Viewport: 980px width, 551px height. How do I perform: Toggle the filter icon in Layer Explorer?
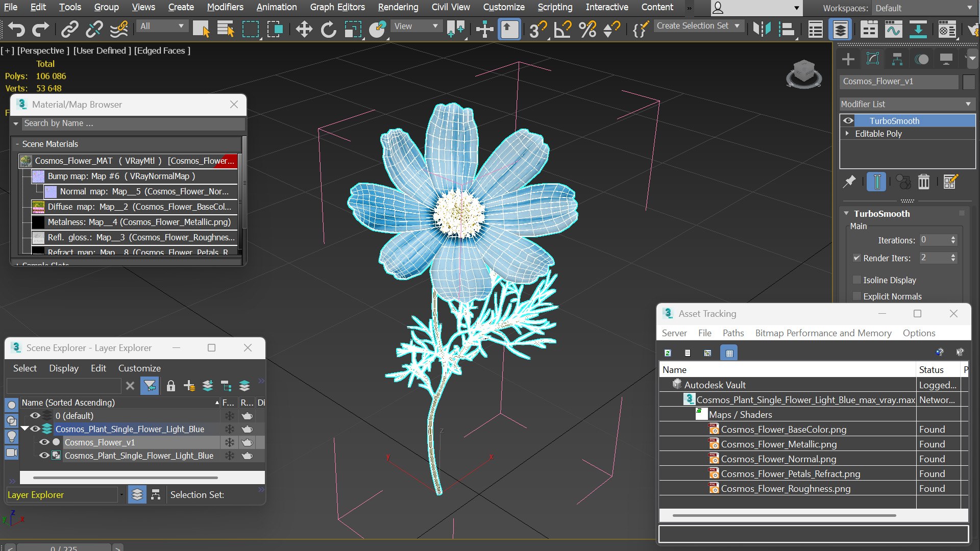[x=150, y=386]
